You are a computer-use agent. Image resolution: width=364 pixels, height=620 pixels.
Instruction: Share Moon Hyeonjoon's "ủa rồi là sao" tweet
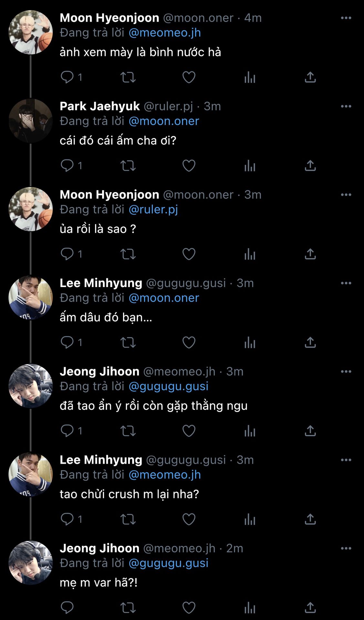310,254
